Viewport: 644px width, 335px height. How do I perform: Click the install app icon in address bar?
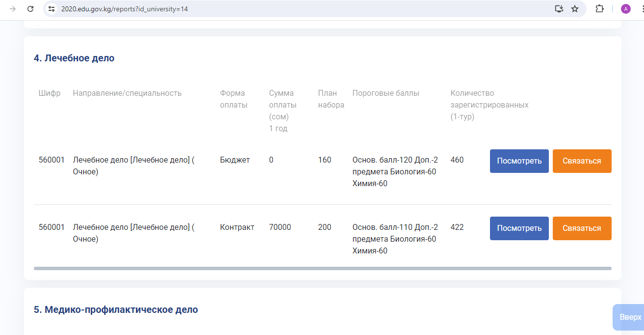[x=559, y=9]
